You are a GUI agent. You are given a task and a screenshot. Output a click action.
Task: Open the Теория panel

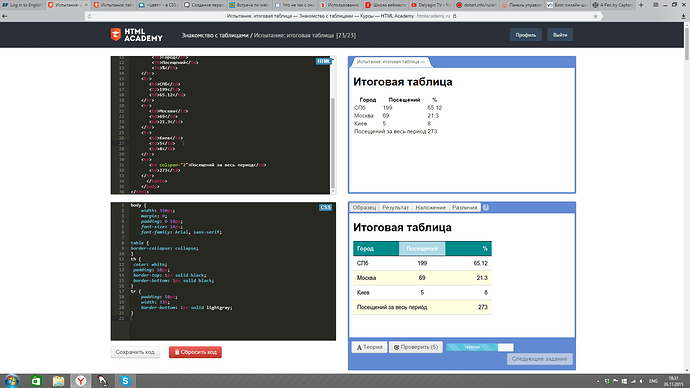(369, 347)
